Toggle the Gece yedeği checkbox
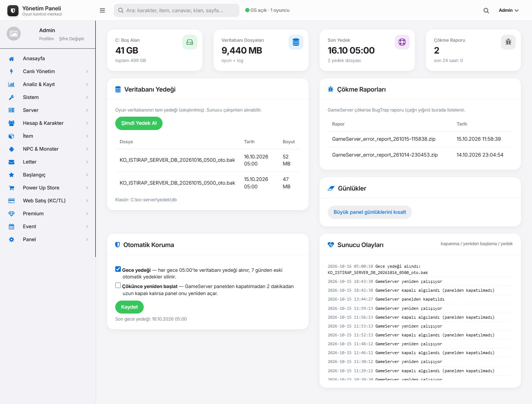 point(118,269)
